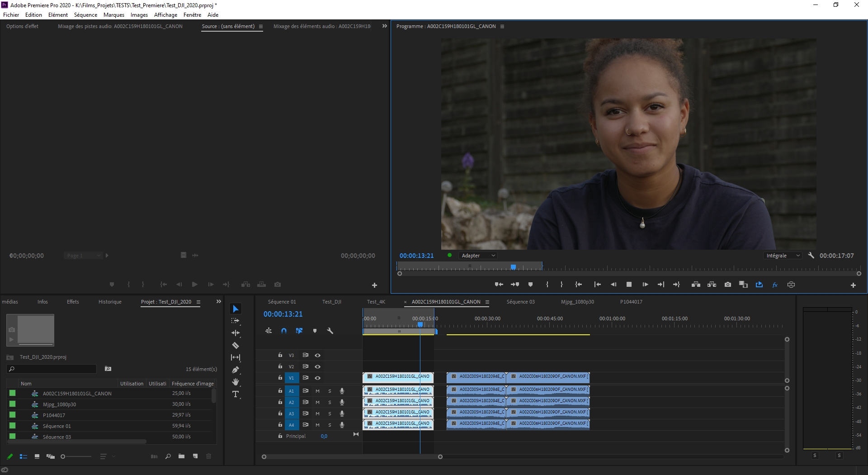868x475 pixels.
Task: Activate the Text tool
Action: click(236, 394)
